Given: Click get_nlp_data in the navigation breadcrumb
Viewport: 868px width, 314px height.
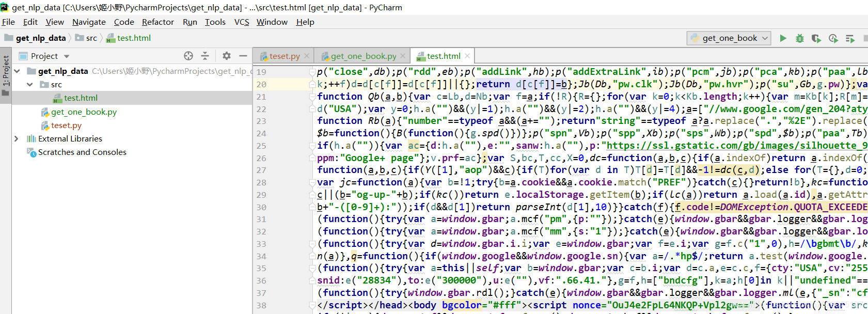Looking at the screenshot, I should [41, 38].
